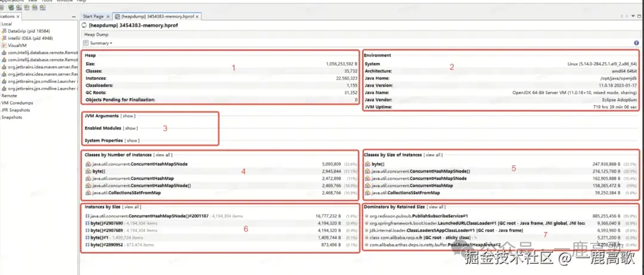The height and width of the screenshot is (275, 644).
Task: View all Dominators by Retained Size
Action: (x=436, y=207)
